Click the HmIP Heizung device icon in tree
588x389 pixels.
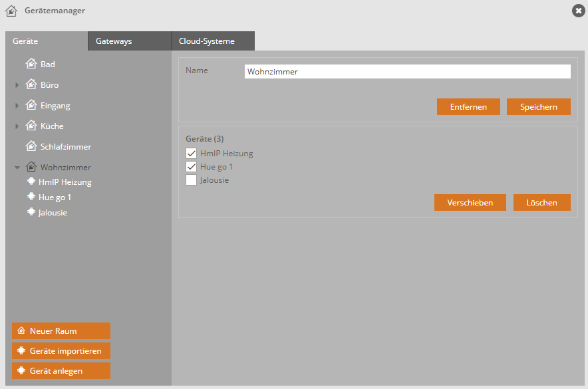[31, 181]
